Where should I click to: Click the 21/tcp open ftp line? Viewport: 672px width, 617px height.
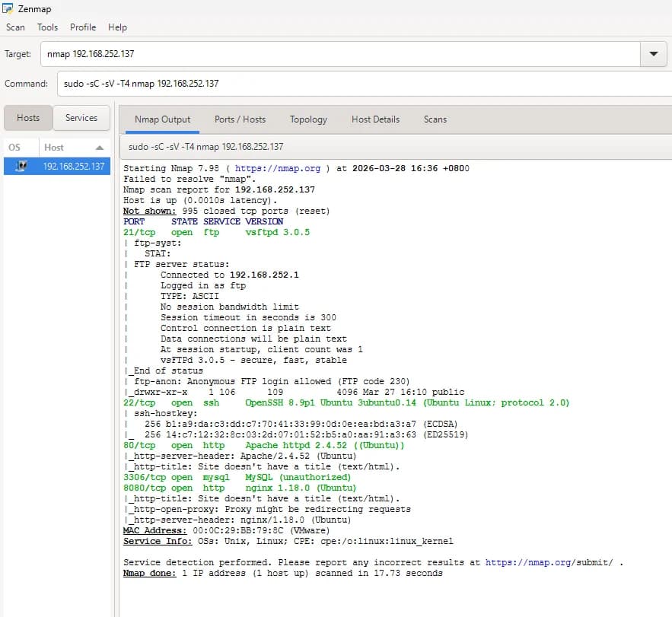coord(216,232)
